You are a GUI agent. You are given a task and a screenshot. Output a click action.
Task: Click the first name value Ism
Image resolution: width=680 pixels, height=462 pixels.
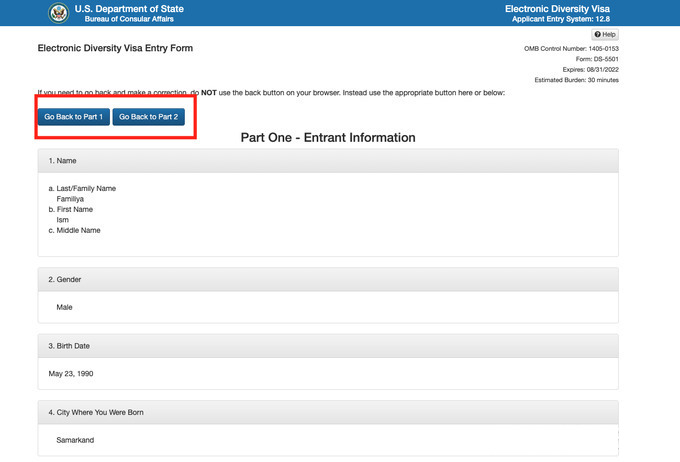63,219
